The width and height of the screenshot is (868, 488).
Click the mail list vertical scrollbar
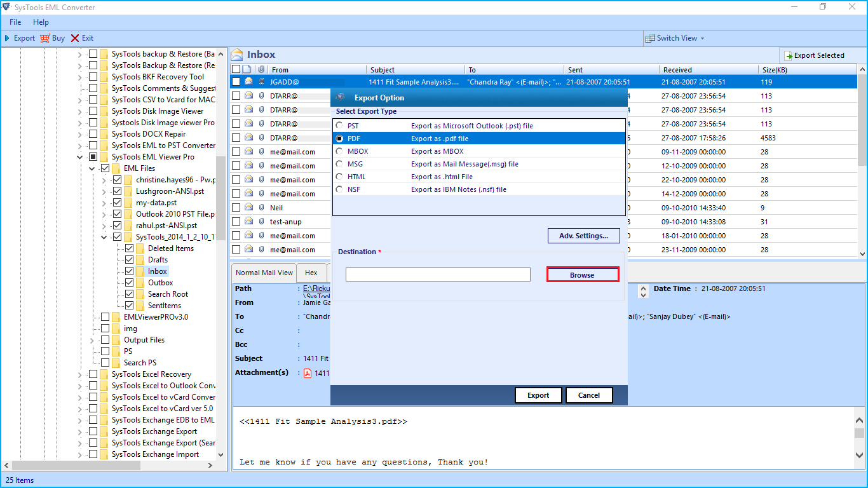[x=862, y=160]
